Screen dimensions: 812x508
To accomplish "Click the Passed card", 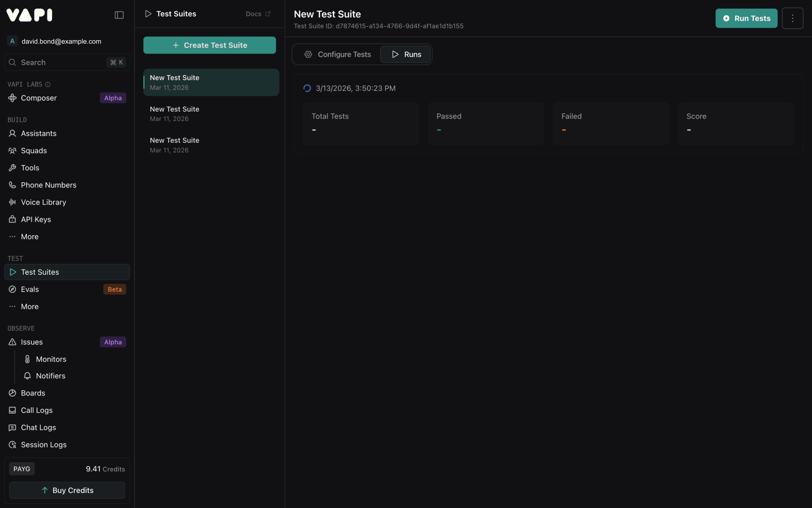I will 486,123.
